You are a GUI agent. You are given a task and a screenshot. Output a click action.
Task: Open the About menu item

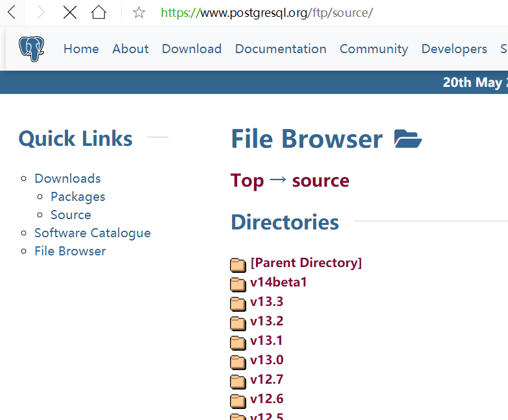pyautogui.click(x=130, y=49)
